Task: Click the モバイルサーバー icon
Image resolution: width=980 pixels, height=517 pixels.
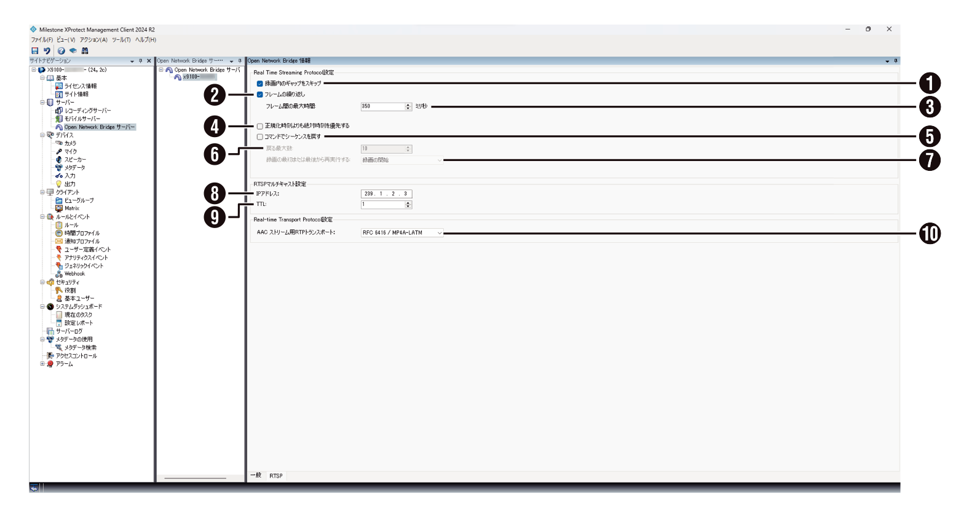Action: click(x=59, y=119)
